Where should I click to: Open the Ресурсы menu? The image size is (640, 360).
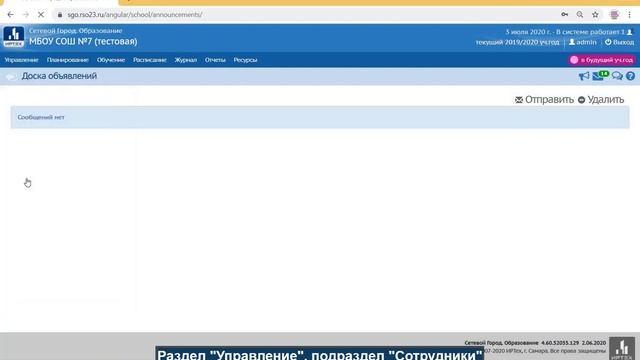[245, 60]
